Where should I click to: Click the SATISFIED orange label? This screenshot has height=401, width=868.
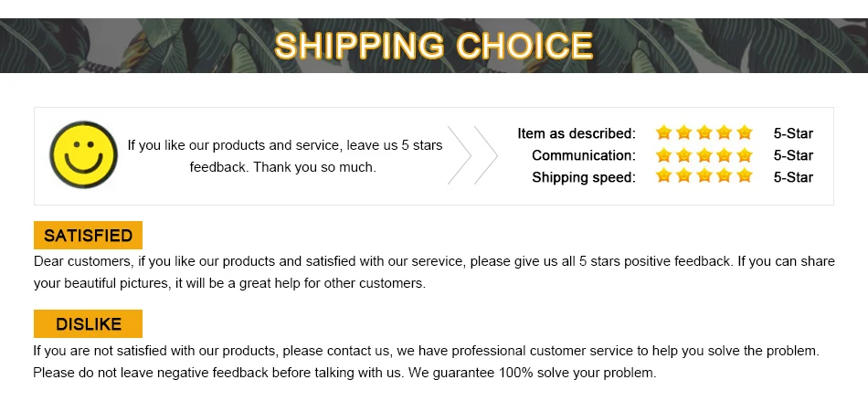(88, 235)
